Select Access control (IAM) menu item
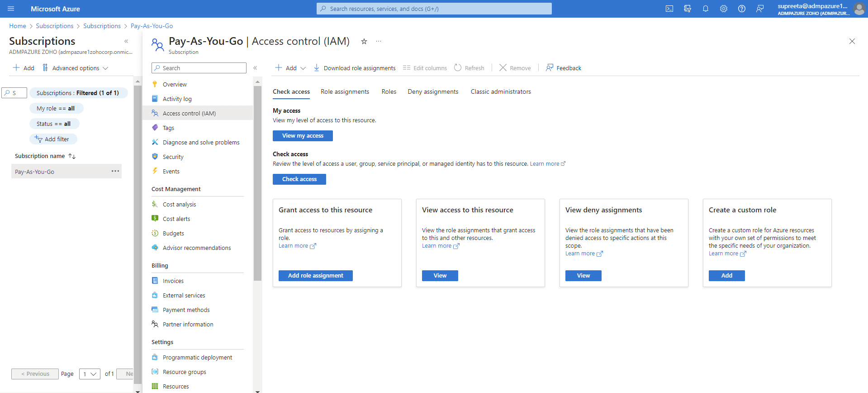Viewport: 868px width, 393px height. (198, 113)
